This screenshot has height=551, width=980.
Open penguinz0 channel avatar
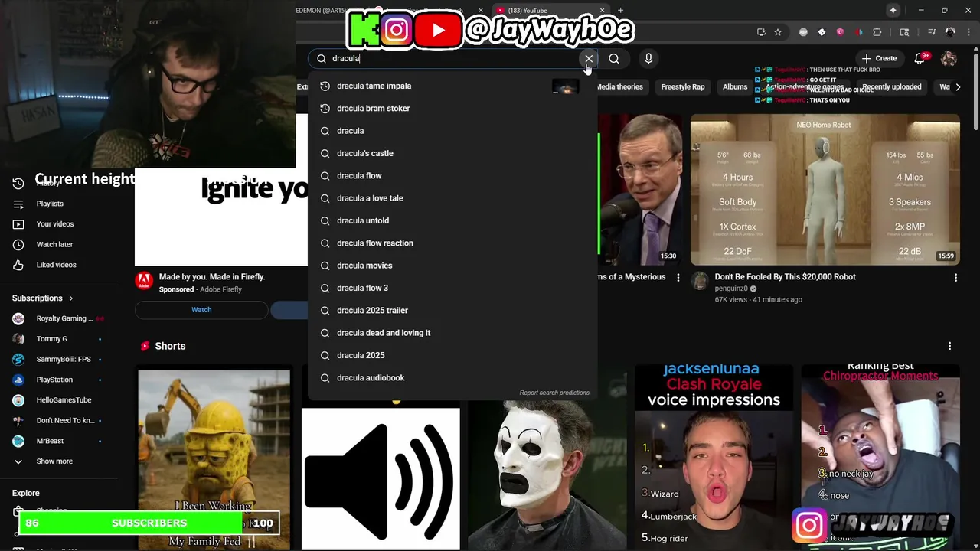tap(700, 281)
